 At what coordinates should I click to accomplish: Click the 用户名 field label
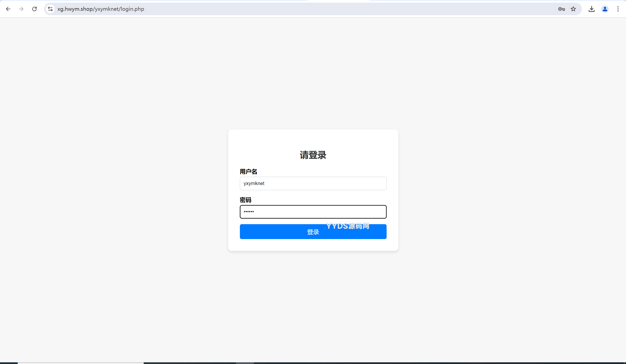[x=248, y=171]
